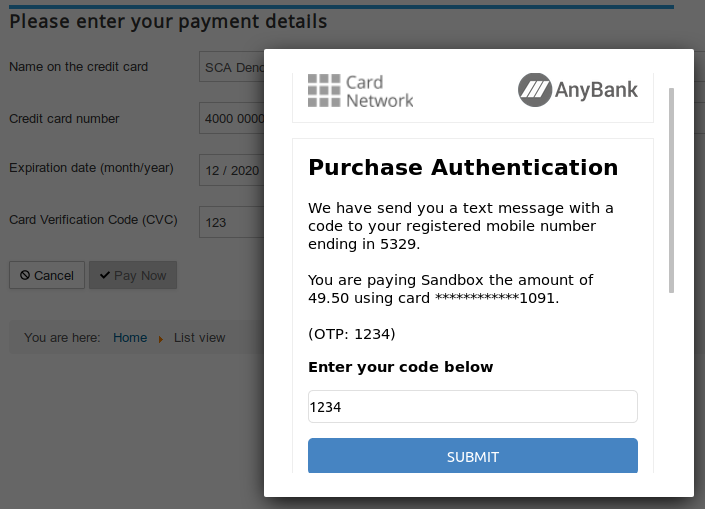Click the authentication dialog's vertical scrollbar
Viewport: 705px width, 509px height.
click(x=671, y=190)
